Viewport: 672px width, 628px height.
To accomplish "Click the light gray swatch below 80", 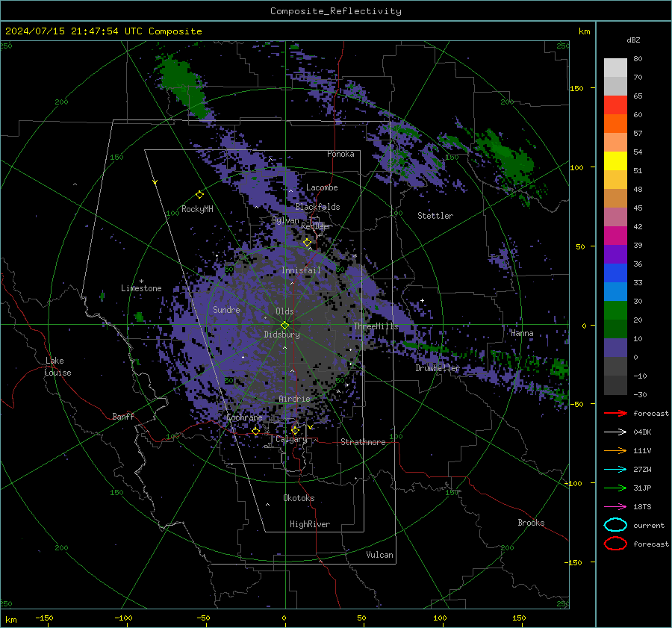I will (x=615, y=68).
